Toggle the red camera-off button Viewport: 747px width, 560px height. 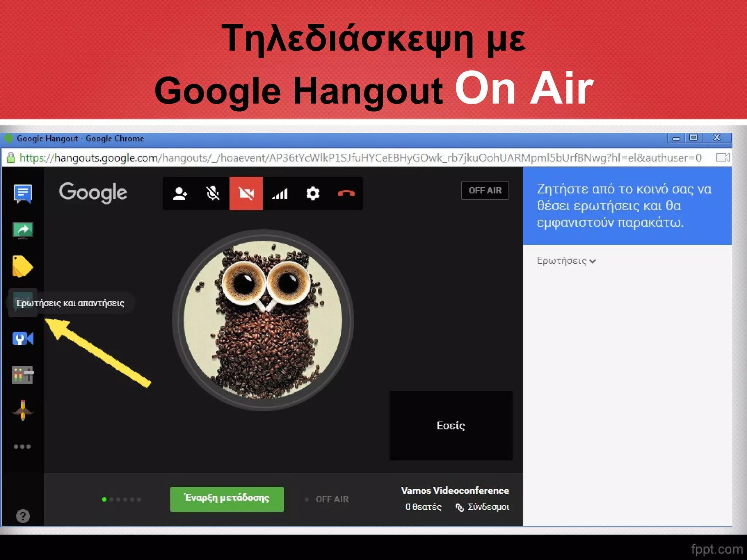coord(246,194)
